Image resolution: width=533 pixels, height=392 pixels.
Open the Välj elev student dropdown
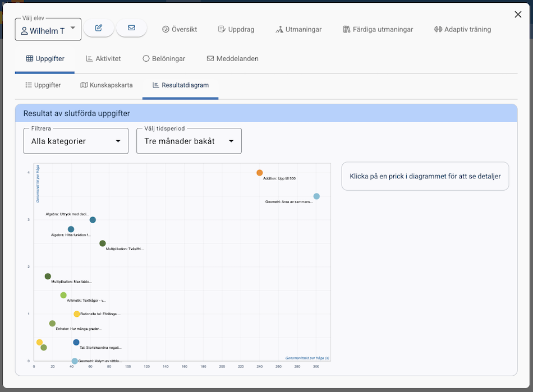[48, 30]
